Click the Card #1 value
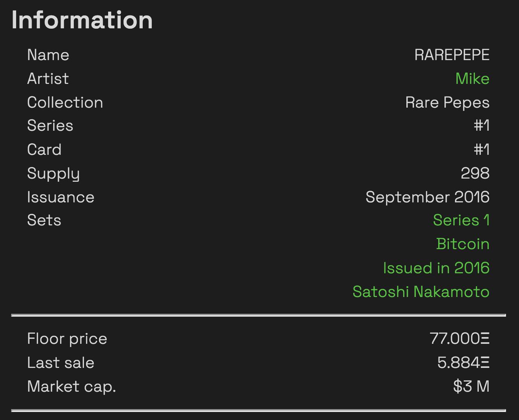Image resolution: width=519 pixels, height=420 pixels. pyautogui.click(x=482, y=149)
